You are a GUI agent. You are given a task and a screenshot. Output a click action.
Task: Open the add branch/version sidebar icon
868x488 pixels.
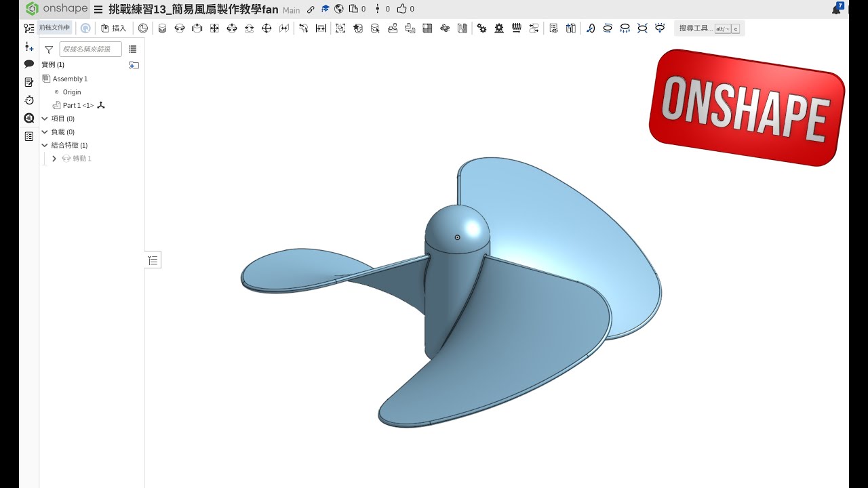pos(28,47)
